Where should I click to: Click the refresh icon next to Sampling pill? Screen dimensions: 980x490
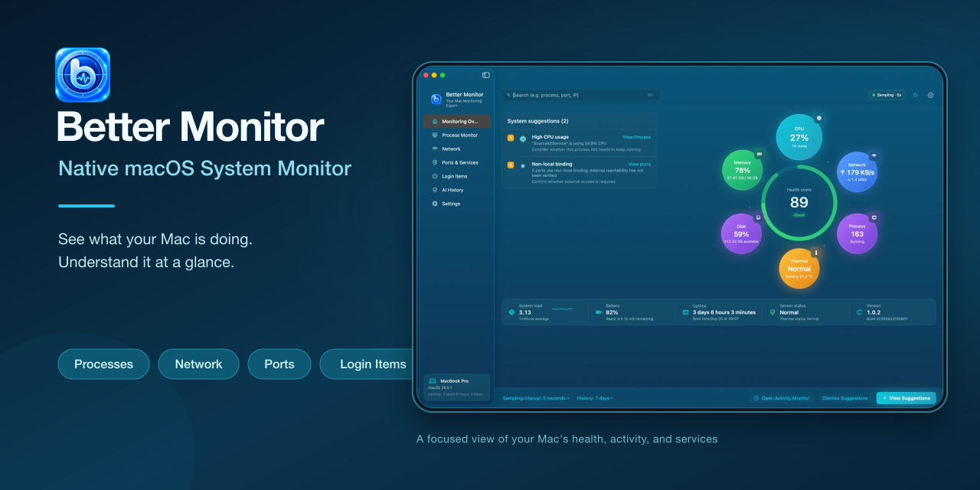click(x=915, y=95)
